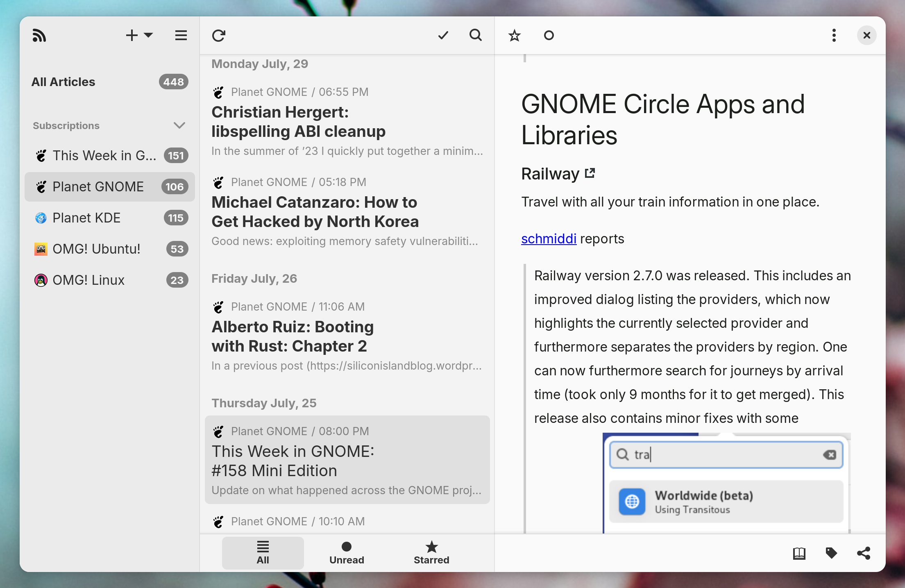Open the article three-dot menu
This screenshot has width=905, height=588.
click(x=834, y=36)
